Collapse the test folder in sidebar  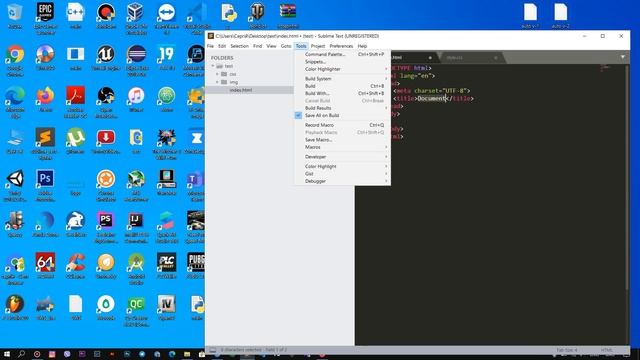point(213,66)
